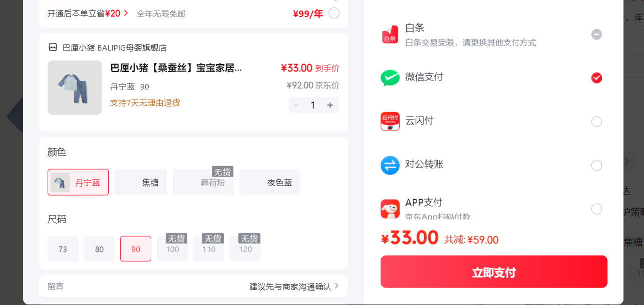Viewport: 644px width, 305px height.
Task: Click the WeChat Pay green icon
Action: tap(390, 78)
